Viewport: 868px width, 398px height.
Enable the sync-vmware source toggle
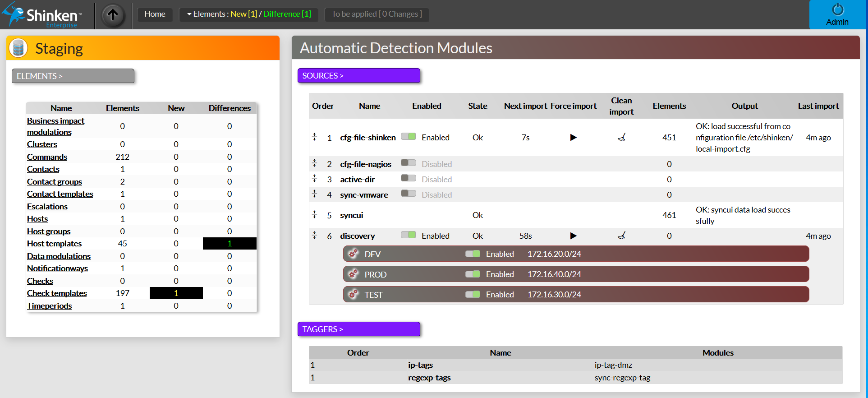click(409, 194)
